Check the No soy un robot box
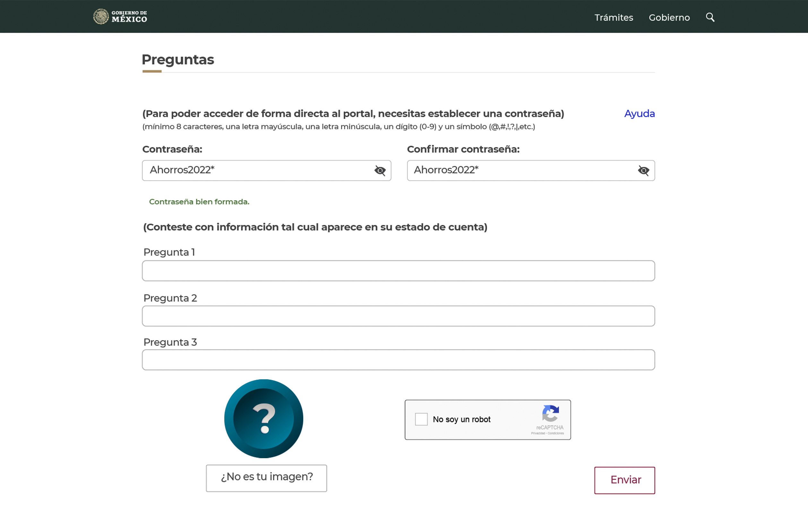The width and height of the screenshot is (808, 532). (x=421, y=419)
